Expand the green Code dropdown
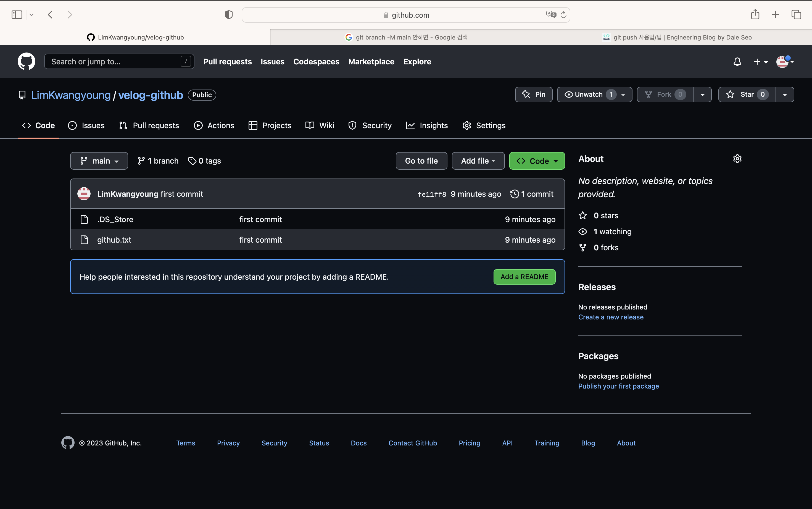This screenshot has height=509, width=812. 537,161
